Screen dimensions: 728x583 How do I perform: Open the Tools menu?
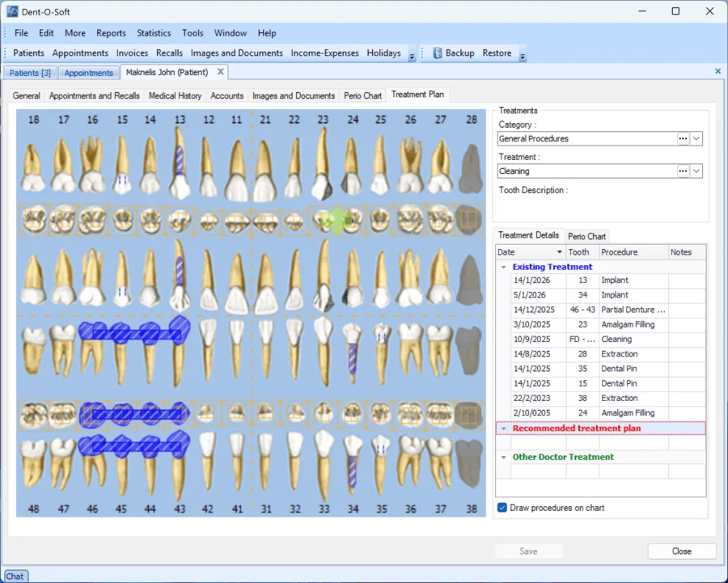click(193, 33)
